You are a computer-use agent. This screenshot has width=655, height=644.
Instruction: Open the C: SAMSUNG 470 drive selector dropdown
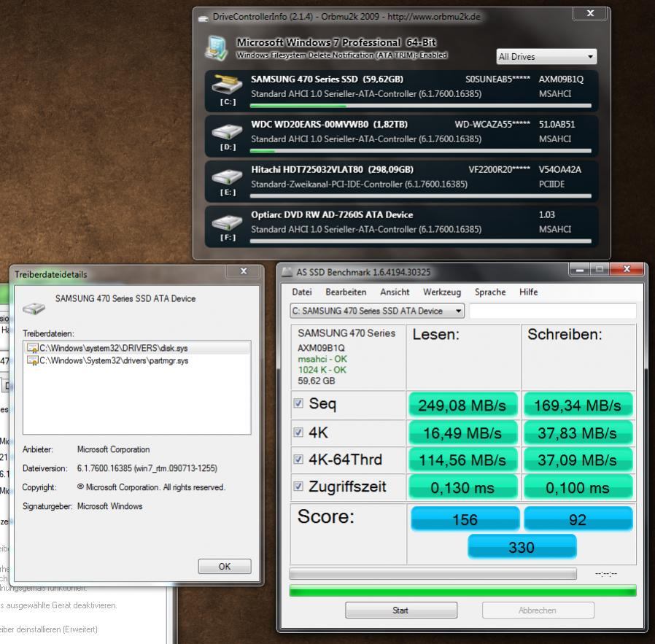[377, 311]
